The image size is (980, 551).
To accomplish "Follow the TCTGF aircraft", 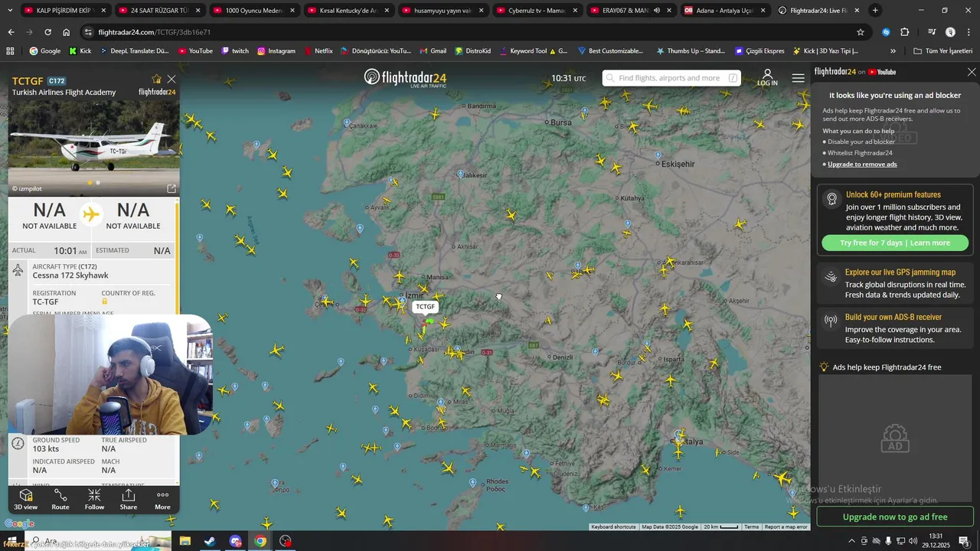I will [x=94, y=499].
